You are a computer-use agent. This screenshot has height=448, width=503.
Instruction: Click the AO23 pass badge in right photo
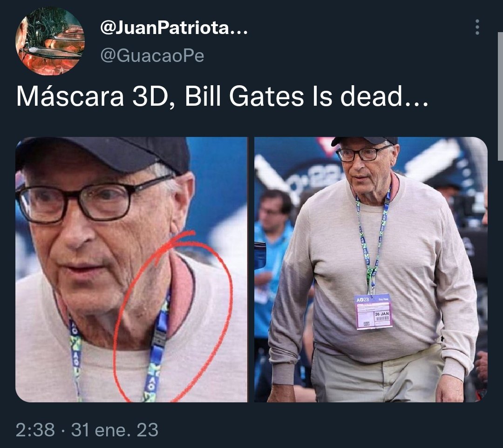tap(373, 311)
